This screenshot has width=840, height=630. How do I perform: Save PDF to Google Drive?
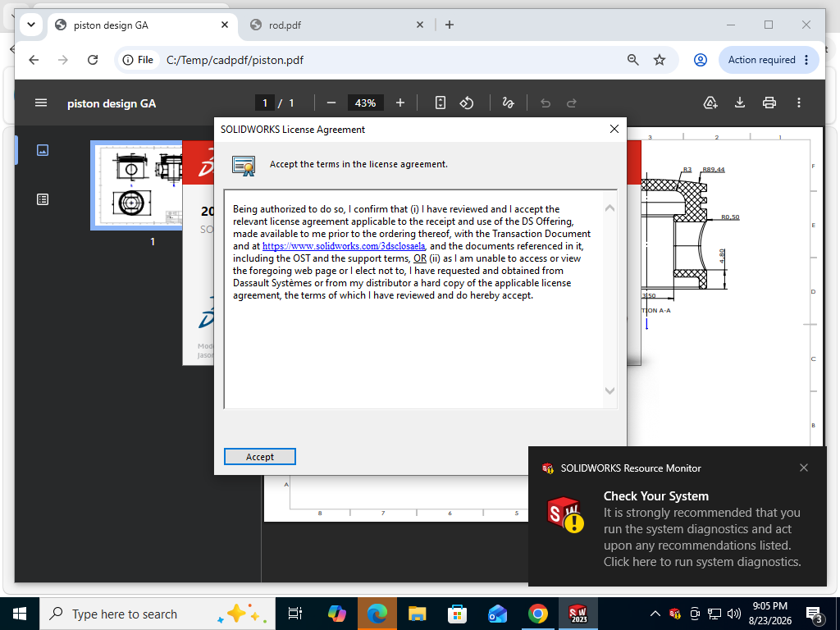click(x=710, y=103)
